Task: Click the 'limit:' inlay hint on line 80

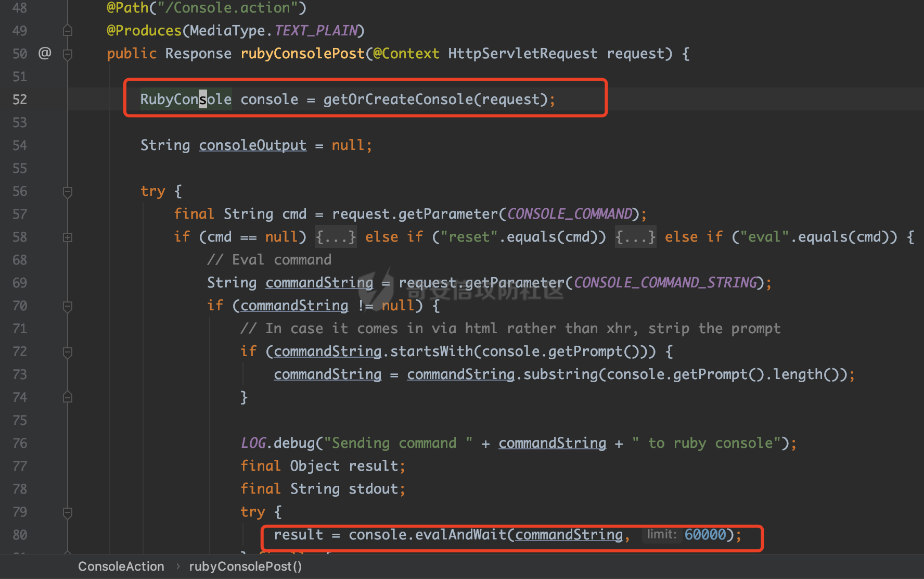Action: 661,535
